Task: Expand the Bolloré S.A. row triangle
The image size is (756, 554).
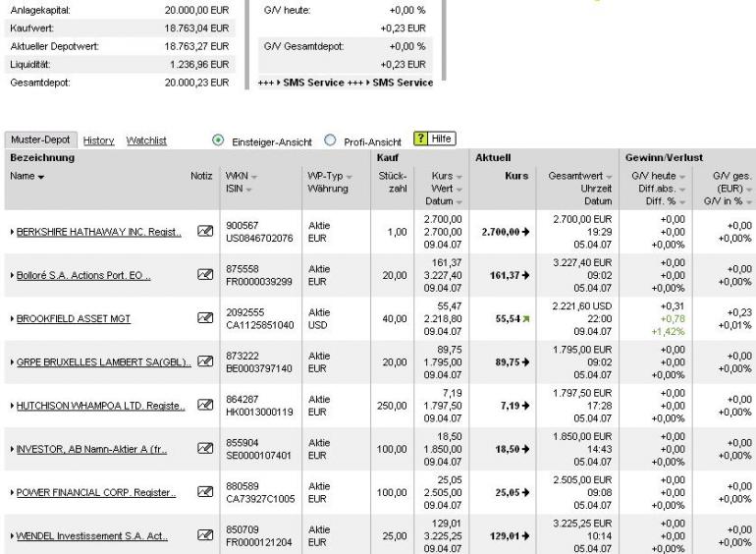Action: pyautogui.click(x=12, y=275)
